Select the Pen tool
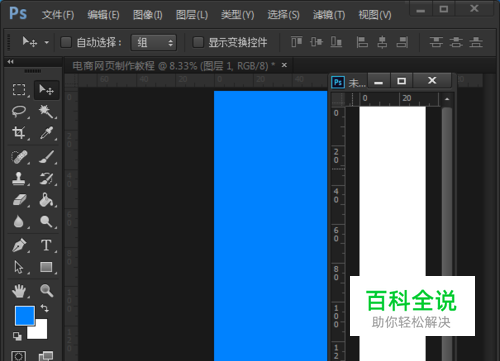The image size is (500, 361). (x=19, y=246)
